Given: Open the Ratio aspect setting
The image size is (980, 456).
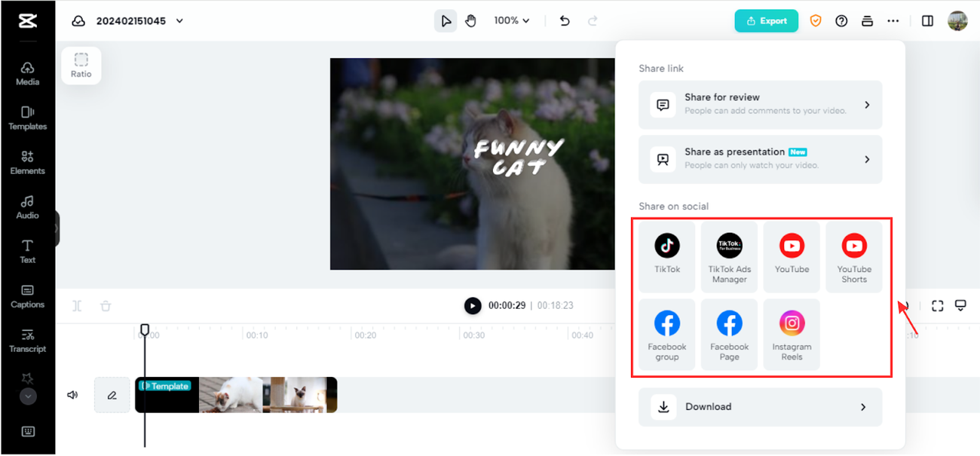Looking at the screenshot, I should pyautogui.click(x=81, y=65).
